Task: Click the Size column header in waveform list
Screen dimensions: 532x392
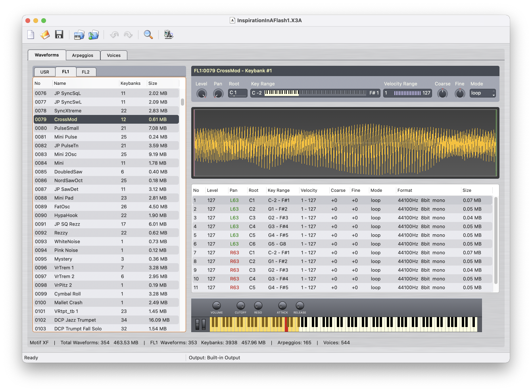Action: [x=153, y=83]
